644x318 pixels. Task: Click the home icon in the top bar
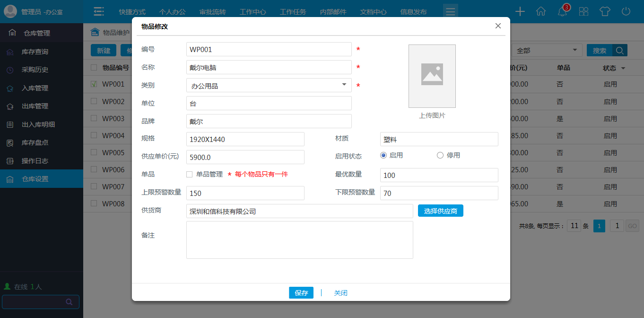pos(541,11)
